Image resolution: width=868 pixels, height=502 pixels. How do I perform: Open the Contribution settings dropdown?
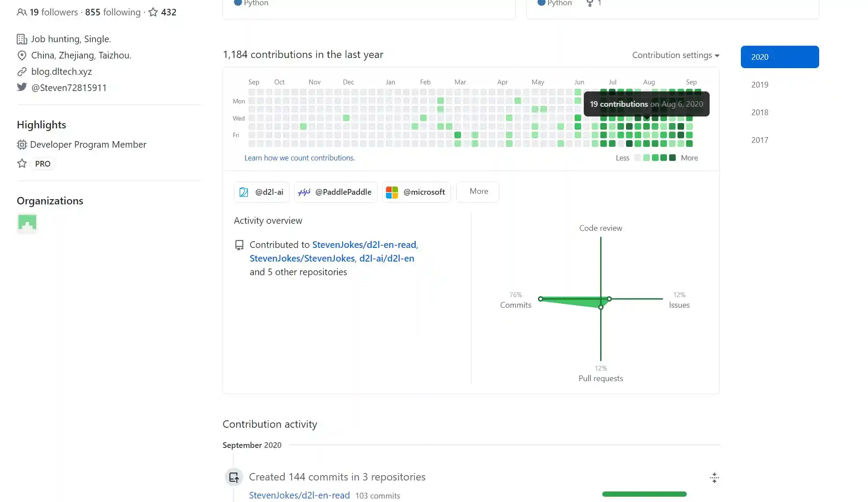pos(675,55)
